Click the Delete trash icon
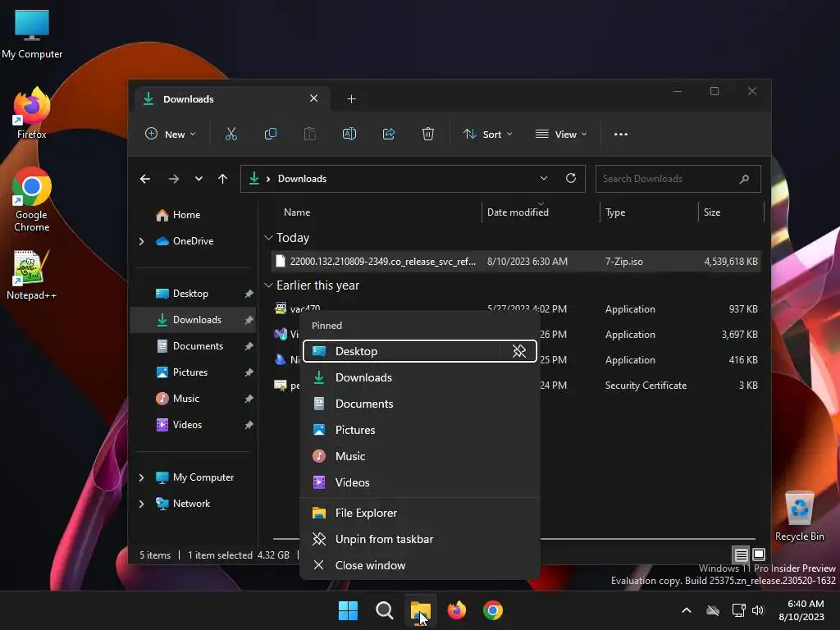The image size is (840, 630). coord(428,134)
